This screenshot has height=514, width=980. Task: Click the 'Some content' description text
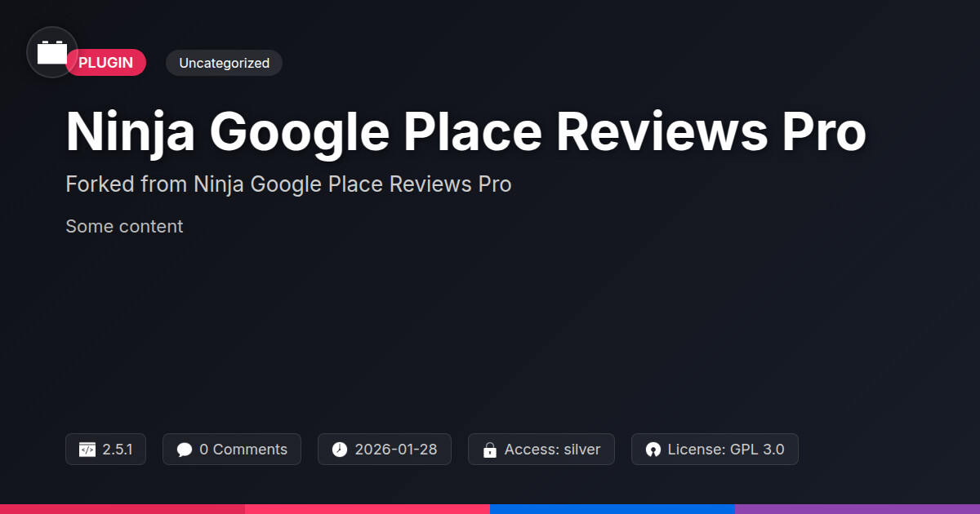(x=124, y=226)
